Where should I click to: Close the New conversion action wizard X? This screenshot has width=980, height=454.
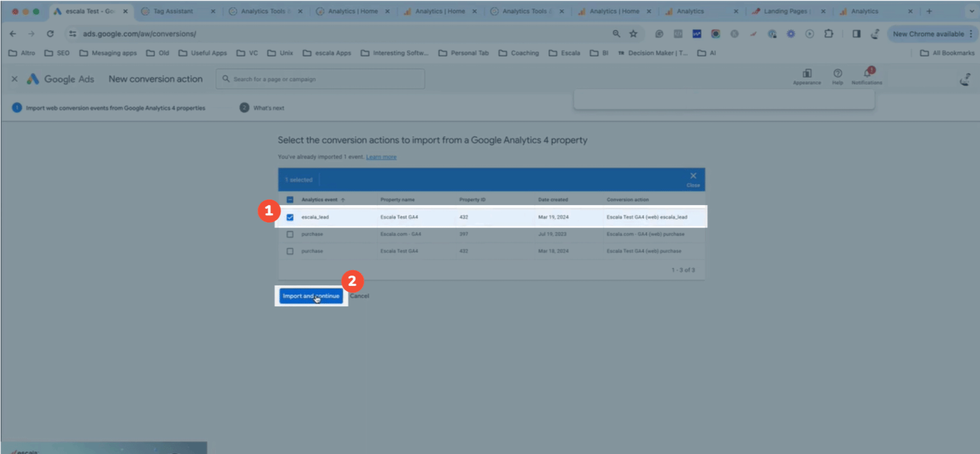point(14,79)
